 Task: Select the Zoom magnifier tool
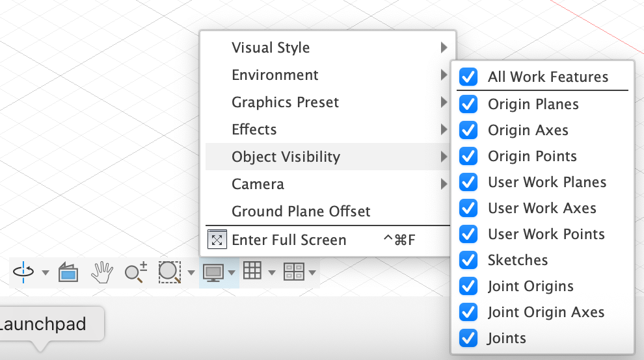135,272
